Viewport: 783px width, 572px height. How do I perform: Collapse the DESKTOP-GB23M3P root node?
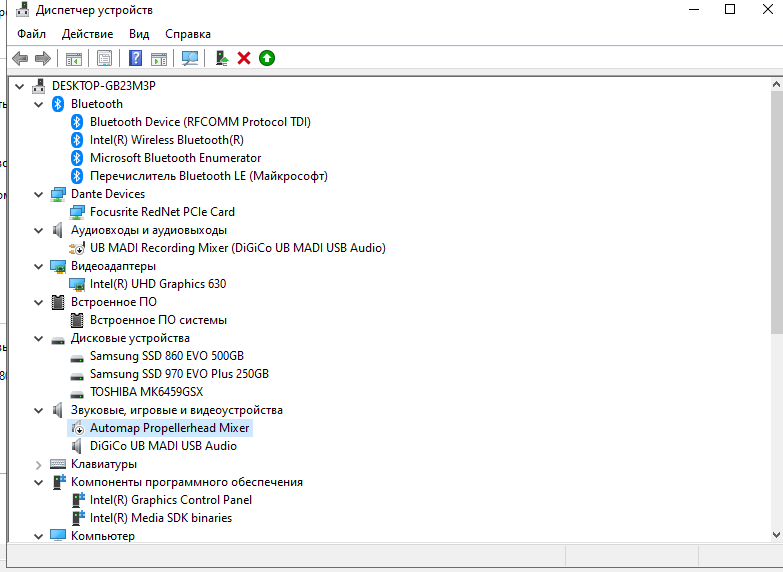pos(19,86)
